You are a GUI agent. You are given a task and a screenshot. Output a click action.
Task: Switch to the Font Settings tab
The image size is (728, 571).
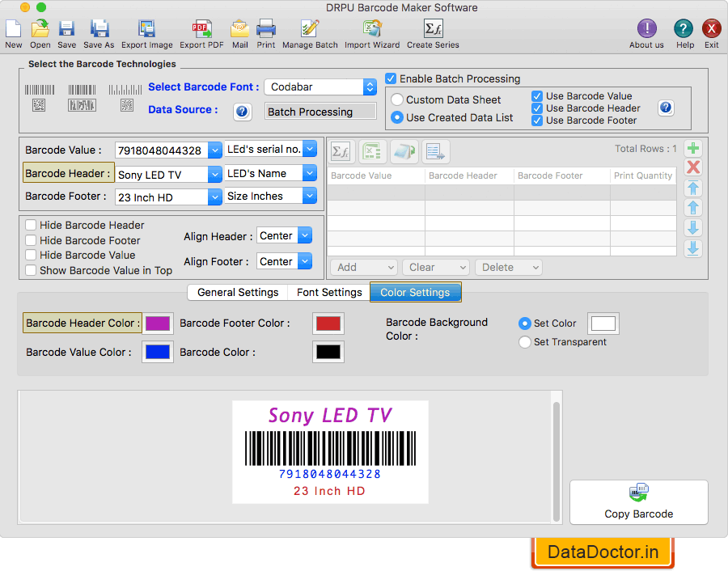(x=328, y=293)
